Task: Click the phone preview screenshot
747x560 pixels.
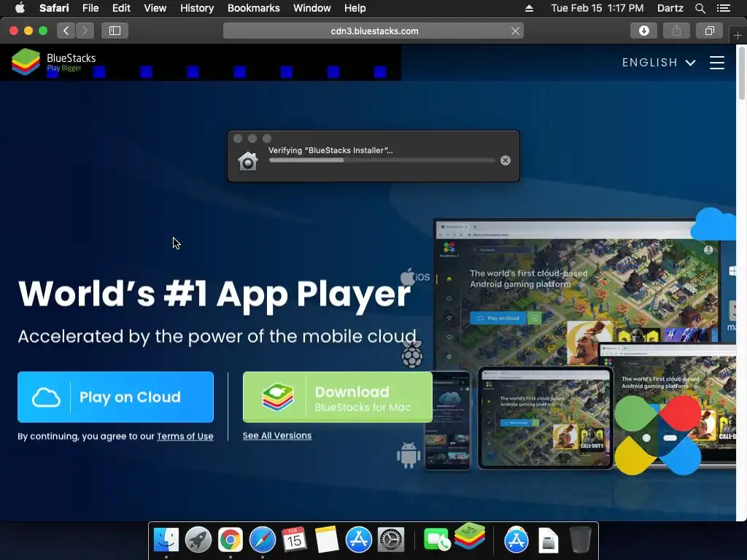Action: [x=447, y=421]
